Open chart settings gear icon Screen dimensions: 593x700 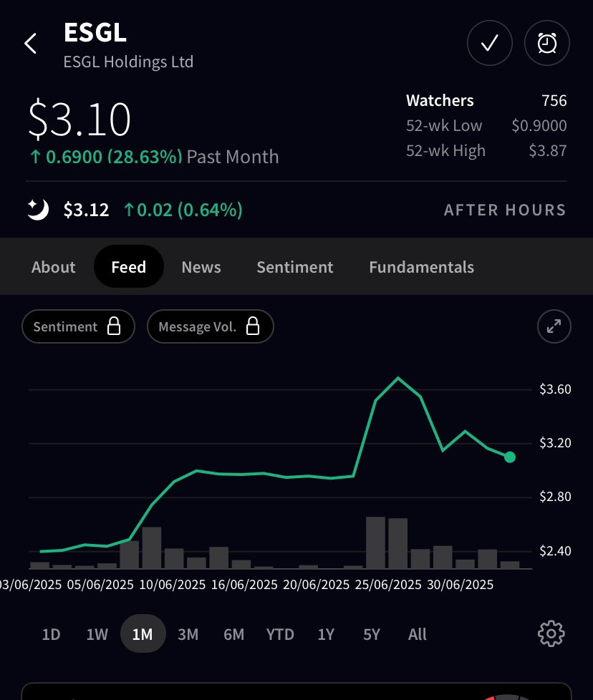click(x=551, y=633)
